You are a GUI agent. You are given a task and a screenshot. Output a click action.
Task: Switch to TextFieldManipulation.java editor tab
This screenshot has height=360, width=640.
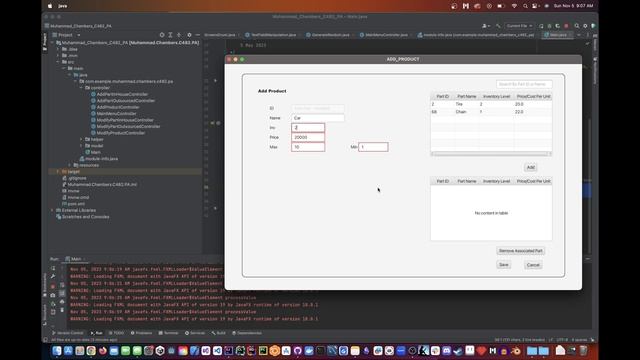point(271,35)
